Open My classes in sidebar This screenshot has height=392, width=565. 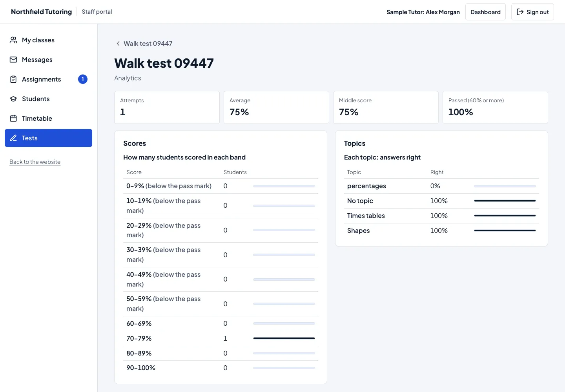tap(48, 40)
